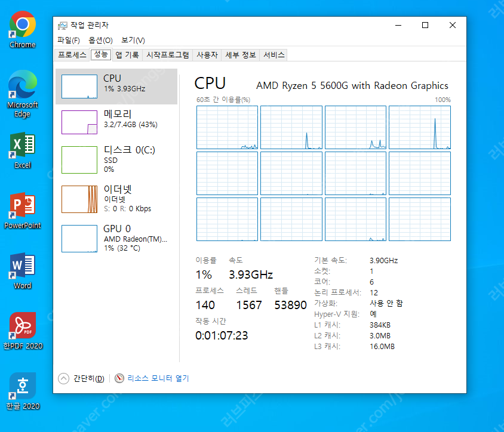Switch to 성능 tab
The height and width of the screenshot is (432, 504).
[x=101, y=54]
